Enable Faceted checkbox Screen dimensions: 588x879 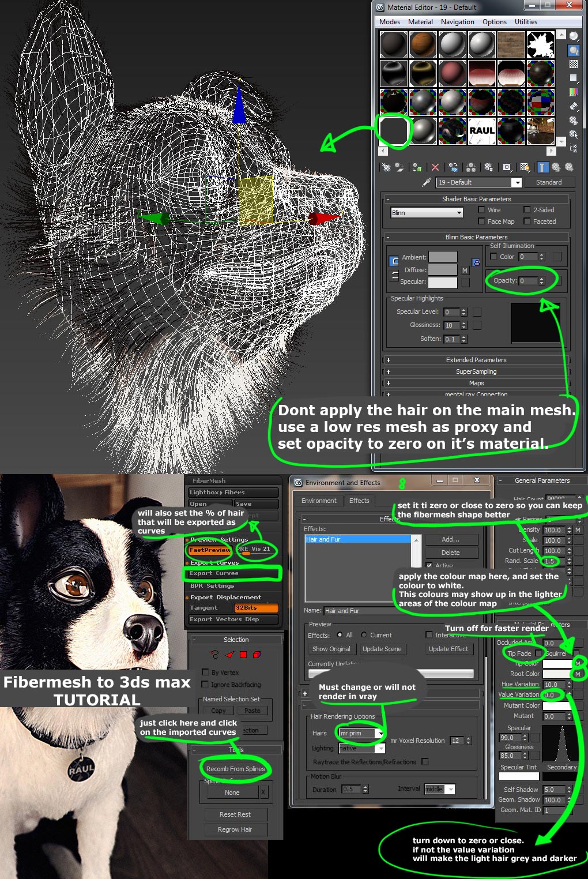tap(527, 221)
